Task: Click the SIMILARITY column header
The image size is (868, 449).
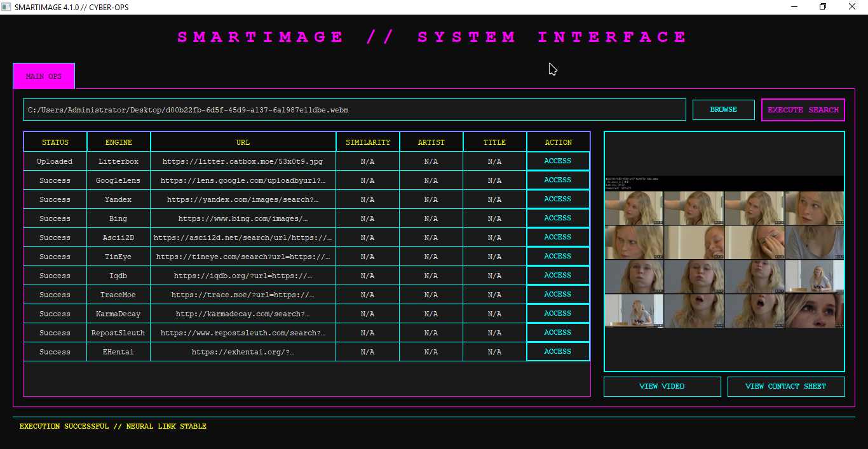Action: (x=368, y=142)
